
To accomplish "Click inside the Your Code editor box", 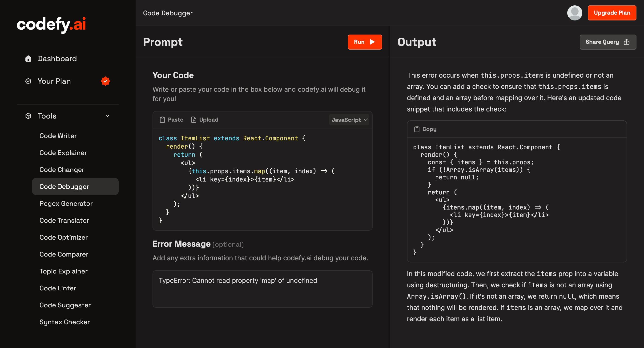I will pos(262,179).
